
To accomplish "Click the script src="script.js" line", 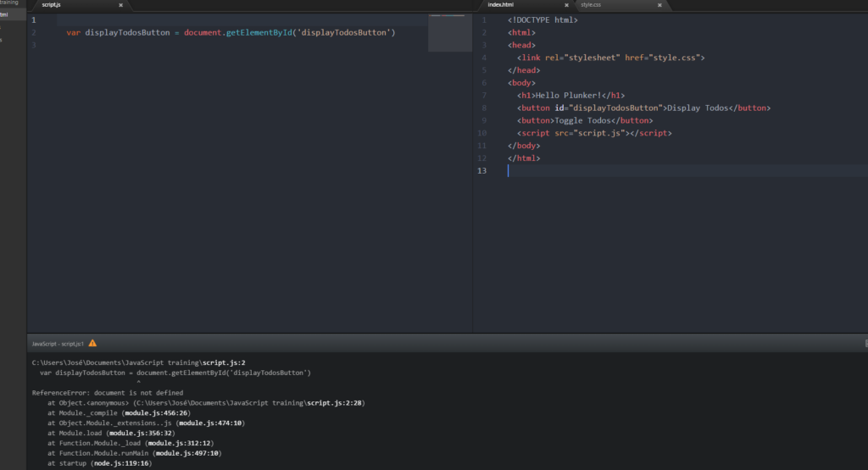I will point(594,133).
